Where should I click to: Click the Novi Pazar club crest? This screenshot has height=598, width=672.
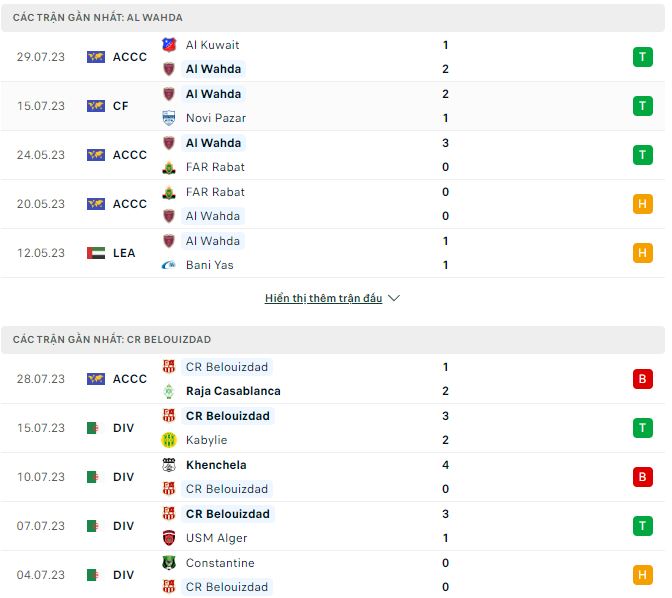168,118
